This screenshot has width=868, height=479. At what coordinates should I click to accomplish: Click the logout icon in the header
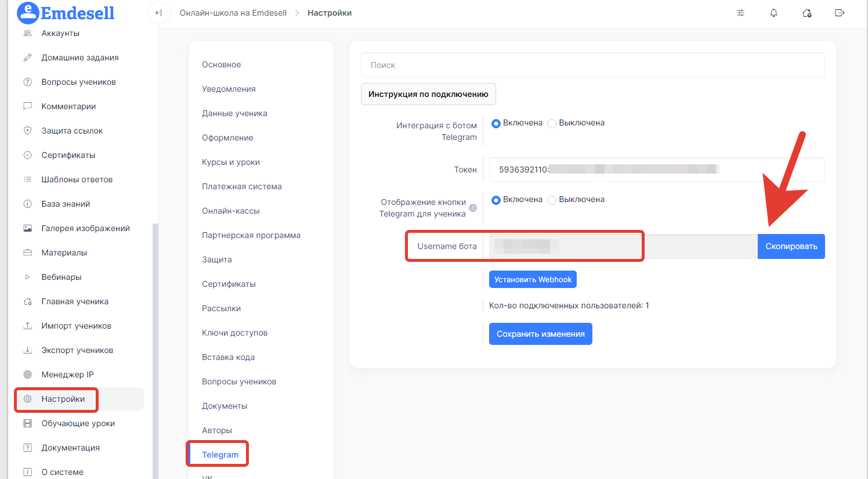(x=840, y=13)
